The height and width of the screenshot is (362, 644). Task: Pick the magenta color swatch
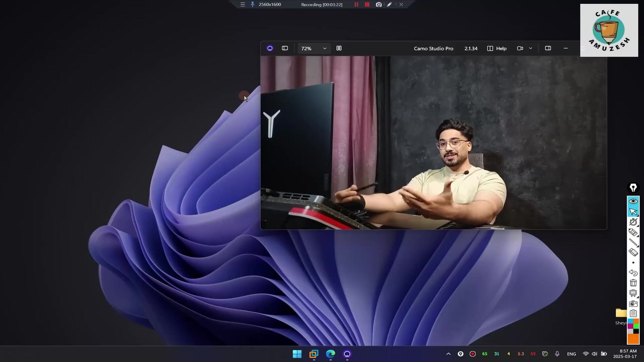(631, 326)
